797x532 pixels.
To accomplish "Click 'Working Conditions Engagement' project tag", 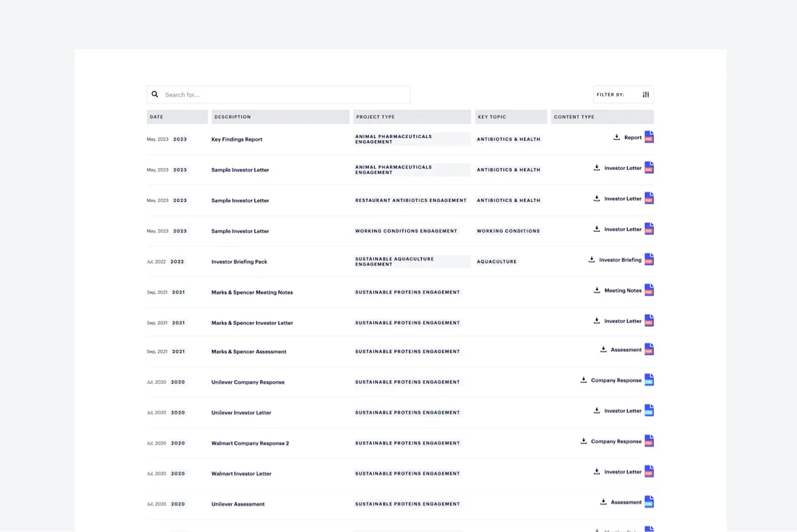I will tap(406, 231).
